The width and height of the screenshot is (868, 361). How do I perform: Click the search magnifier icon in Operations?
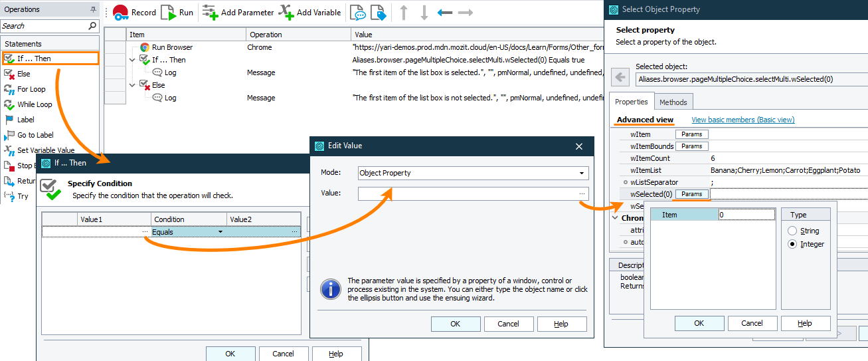click(92, 26)
